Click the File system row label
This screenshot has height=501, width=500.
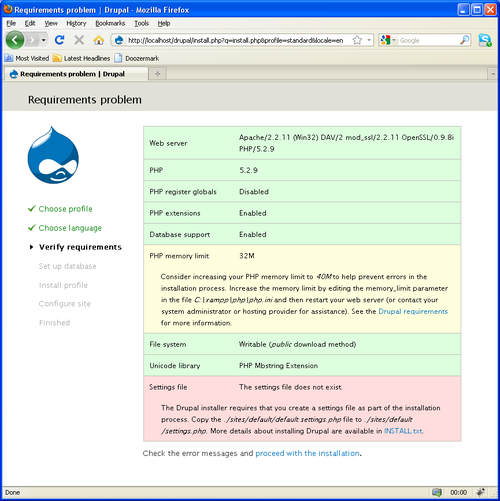coord(168,344)
